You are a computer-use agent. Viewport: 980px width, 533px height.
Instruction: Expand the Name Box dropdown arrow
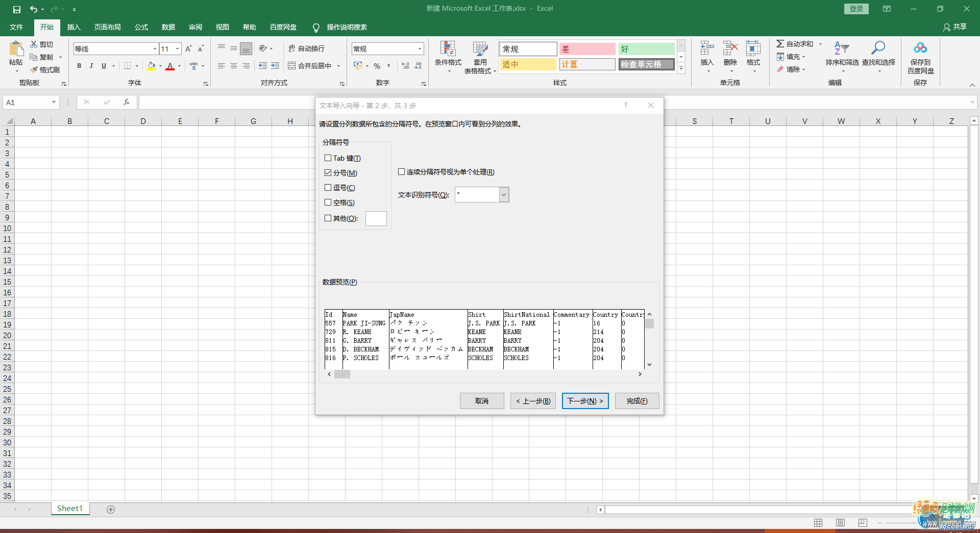tap(54, 102)
